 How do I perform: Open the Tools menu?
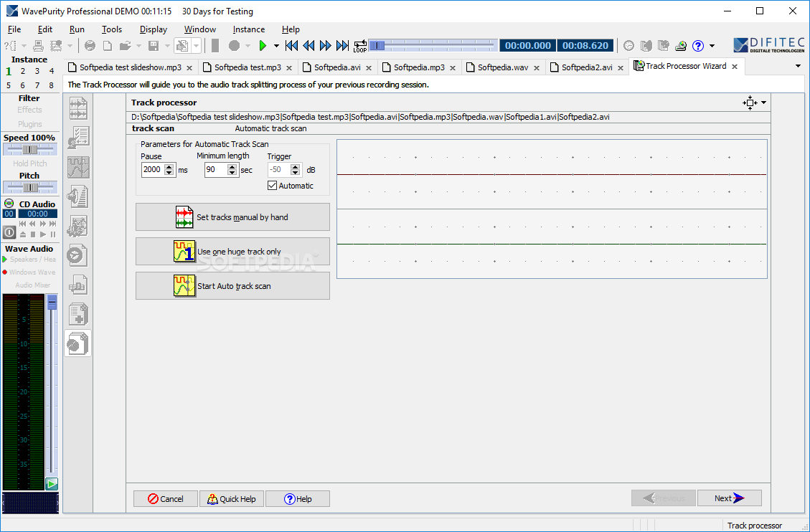pos(112,29)
